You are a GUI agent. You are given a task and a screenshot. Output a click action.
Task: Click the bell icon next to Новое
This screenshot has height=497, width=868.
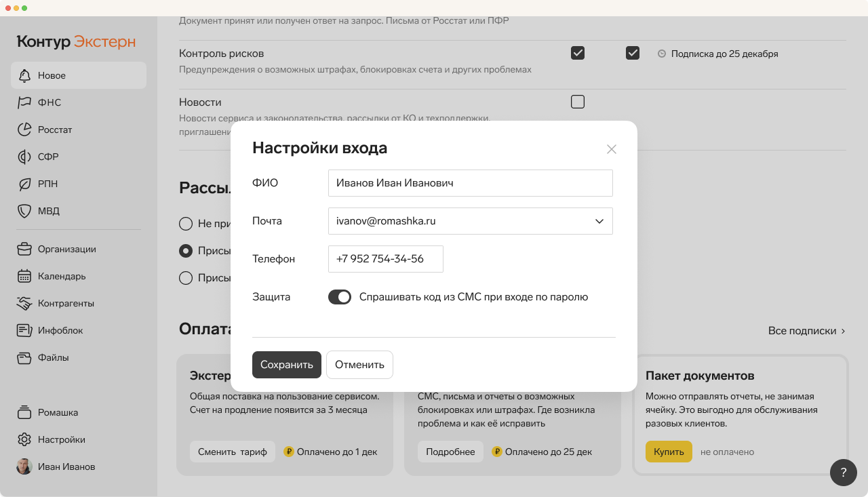click(24, 75)
